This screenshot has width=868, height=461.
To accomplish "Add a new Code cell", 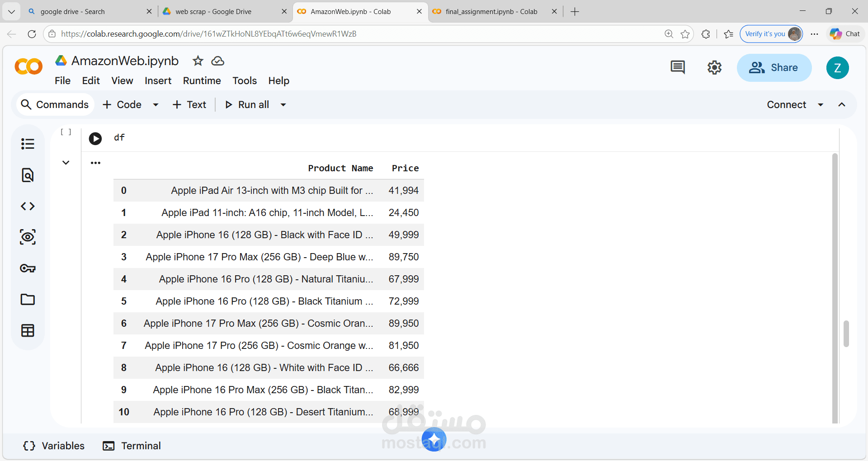I will coord(123,105).
